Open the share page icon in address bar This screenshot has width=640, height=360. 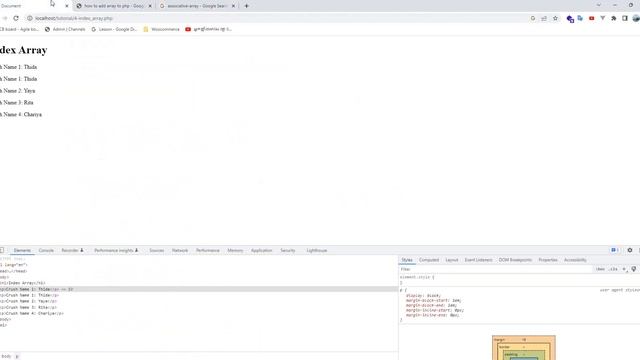pos(544,18)
